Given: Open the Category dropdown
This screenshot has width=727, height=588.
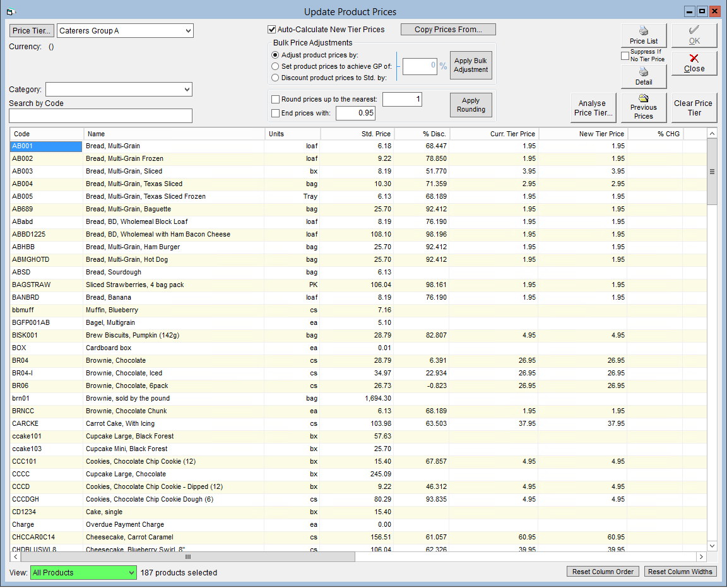Looking at the screenshot, I should click(187, 90).
